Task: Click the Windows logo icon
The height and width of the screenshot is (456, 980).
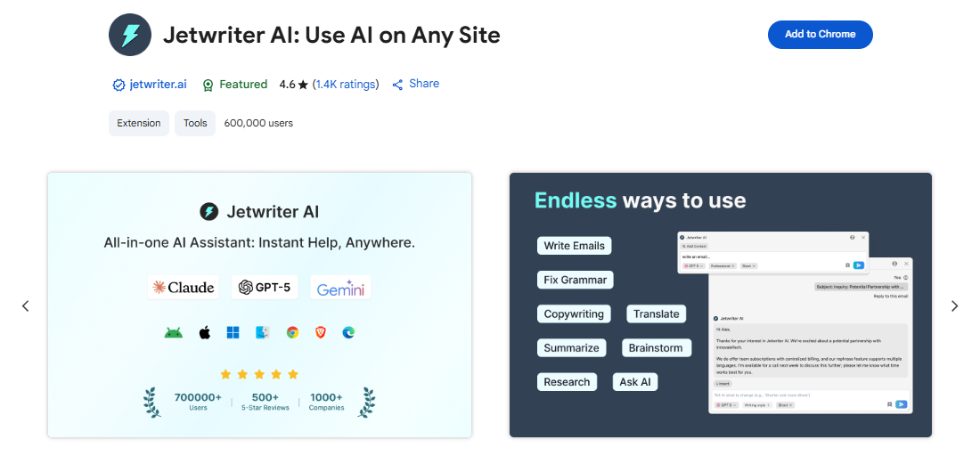Action: tap(233, 333)
